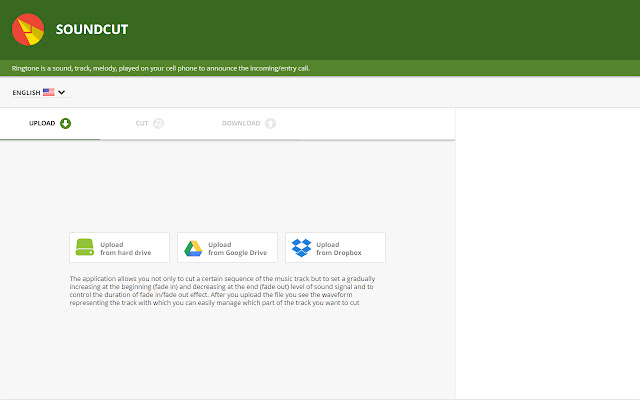
Task: Click the blue Dropbox icon
Action: (301, 248)
